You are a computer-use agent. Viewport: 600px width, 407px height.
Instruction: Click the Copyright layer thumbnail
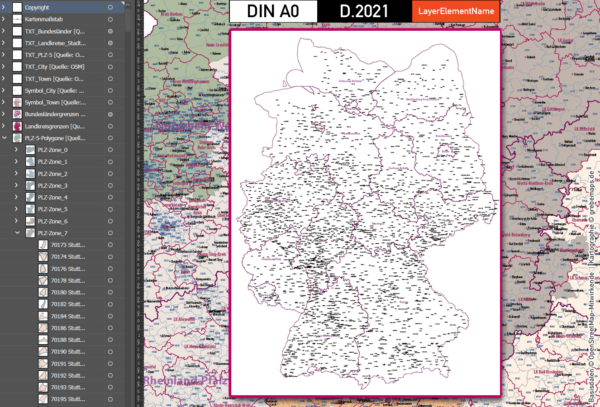point(17,7)
